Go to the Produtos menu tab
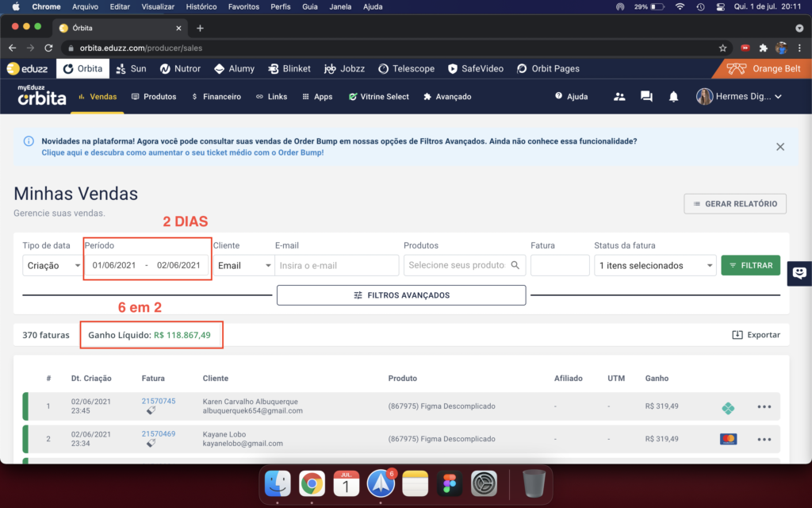 point(154,97)
